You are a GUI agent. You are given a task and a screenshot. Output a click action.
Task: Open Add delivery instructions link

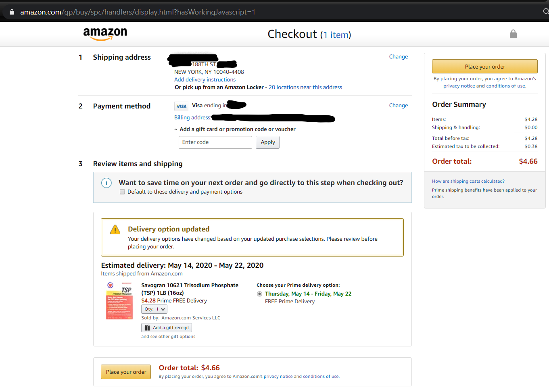pos(205,80)
